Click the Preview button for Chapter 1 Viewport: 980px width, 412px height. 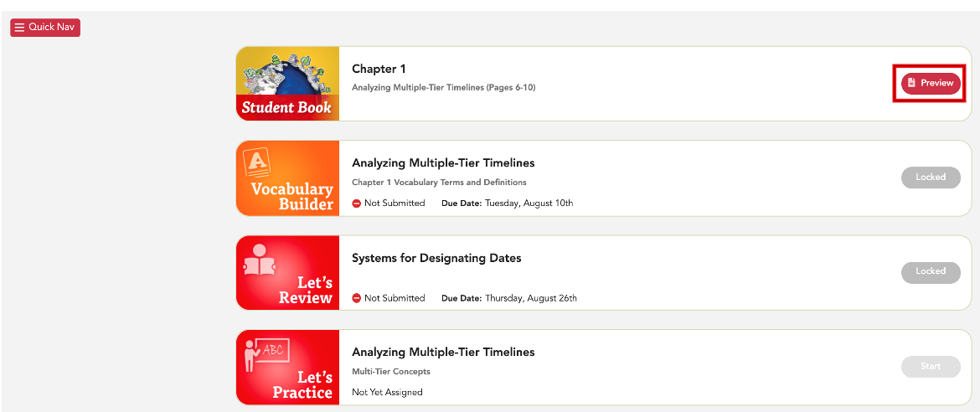tap(930, 83)
